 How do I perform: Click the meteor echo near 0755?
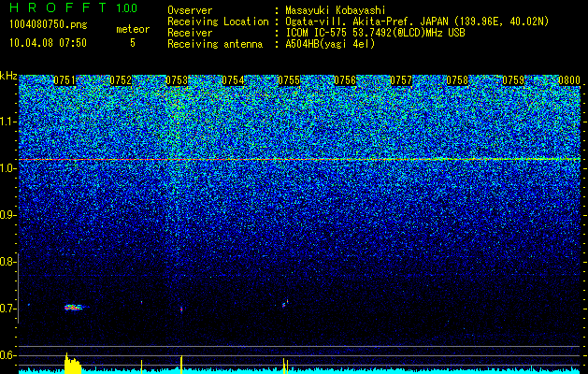(285, 303)
